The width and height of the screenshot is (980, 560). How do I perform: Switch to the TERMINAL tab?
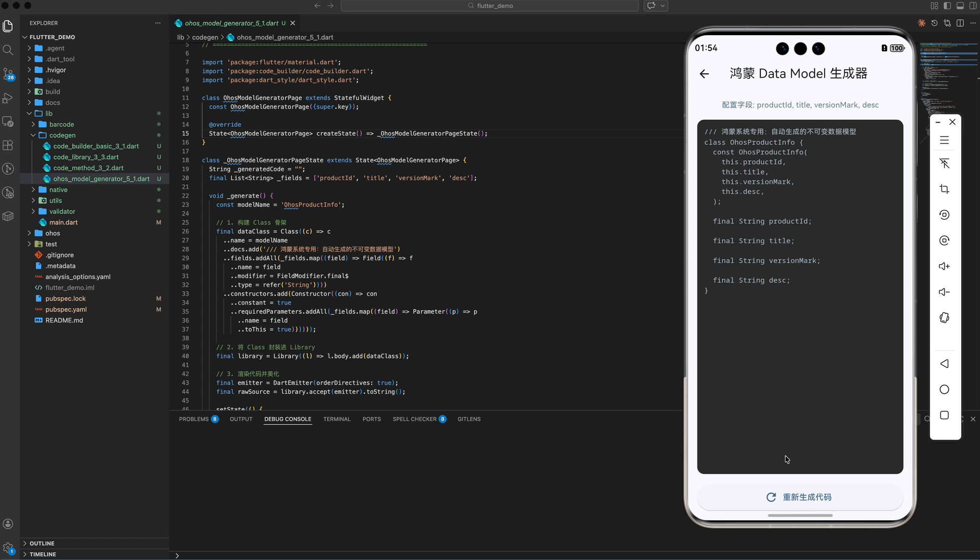[x=337, y=419]
